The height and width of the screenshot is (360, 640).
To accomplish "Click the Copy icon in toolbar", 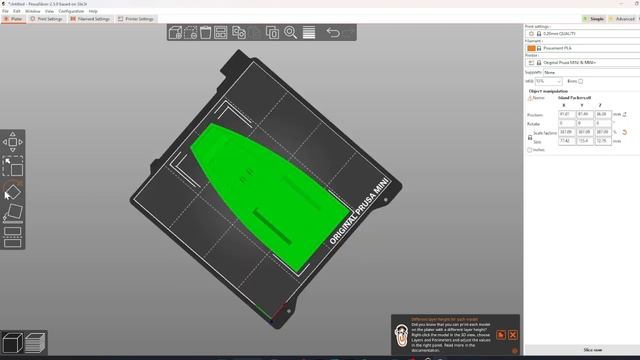I will coord(239,33).
